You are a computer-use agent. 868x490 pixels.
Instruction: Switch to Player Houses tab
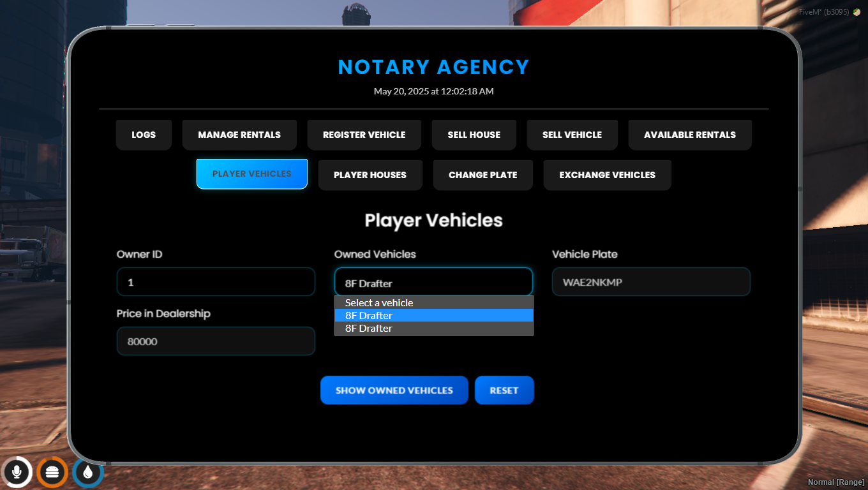370,175
